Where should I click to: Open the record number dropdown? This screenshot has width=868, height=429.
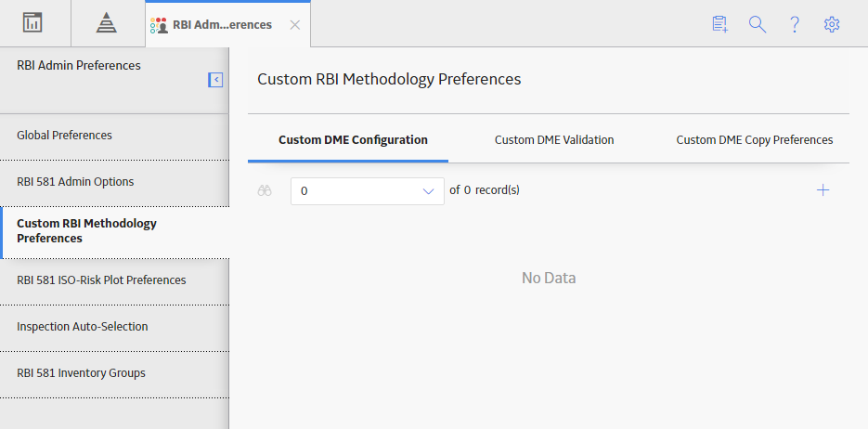pyautogui.click(x=368, y=191)
